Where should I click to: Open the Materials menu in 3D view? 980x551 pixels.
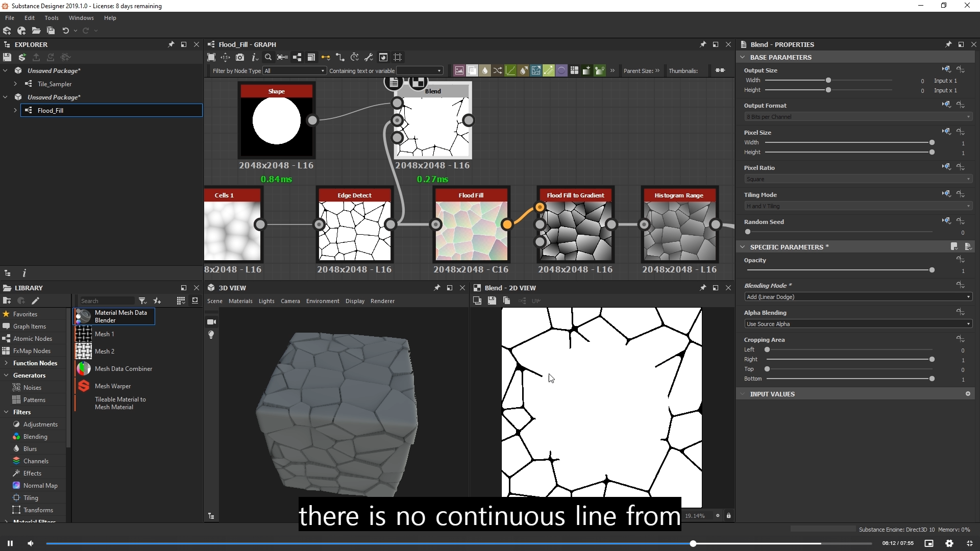[x=240, y=301]
